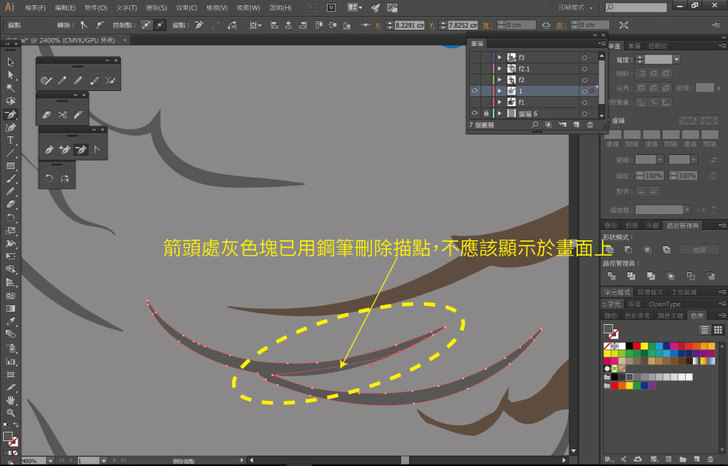Switch to the OpenType tab

pyautogui.click(x=663, y=303)
